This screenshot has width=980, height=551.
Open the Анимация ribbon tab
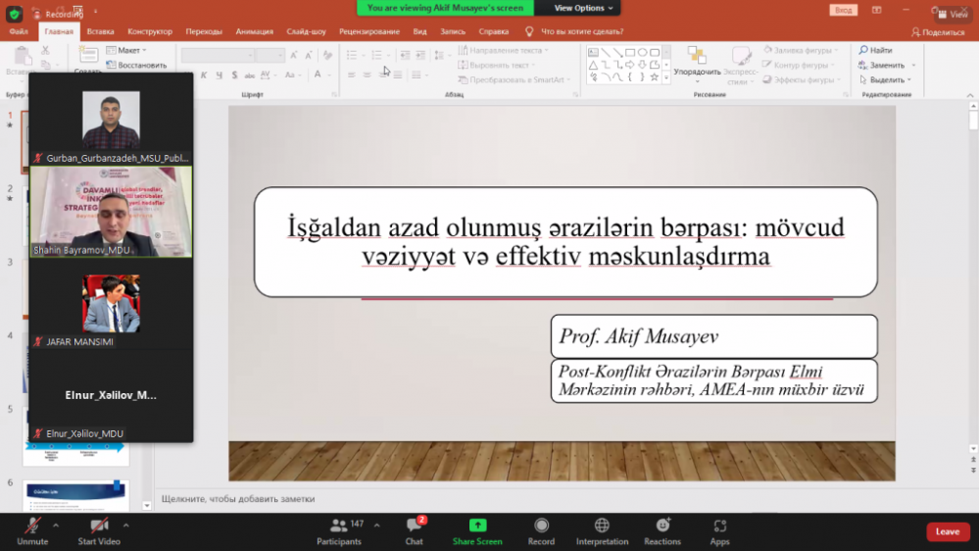[255, 31]
